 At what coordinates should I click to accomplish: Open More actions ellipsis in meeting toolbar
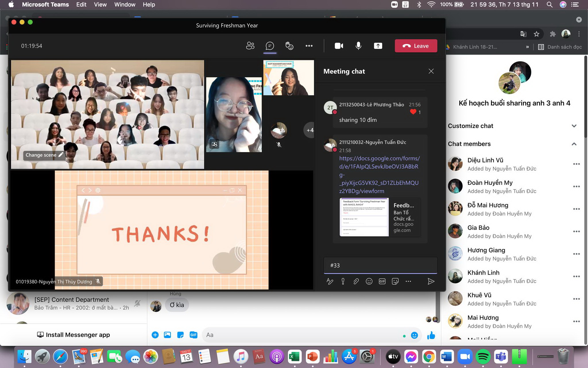[x=309, y=46]
